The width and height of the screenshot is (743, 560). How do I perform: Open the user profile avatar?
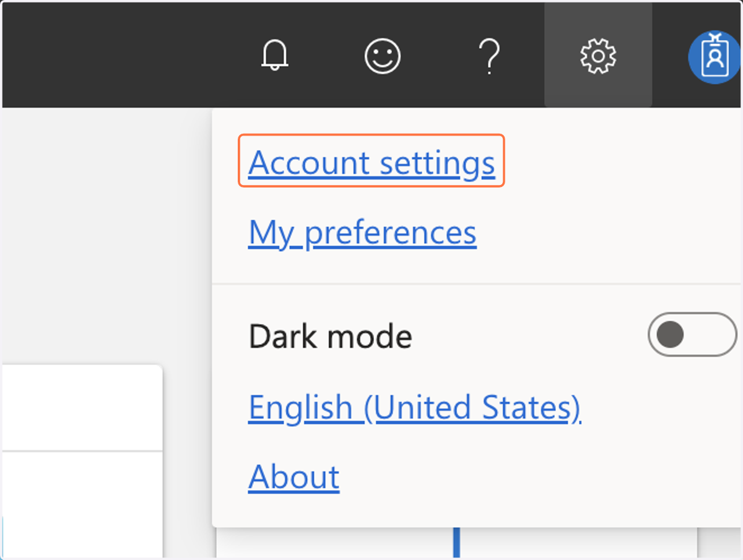coord(716,56)
